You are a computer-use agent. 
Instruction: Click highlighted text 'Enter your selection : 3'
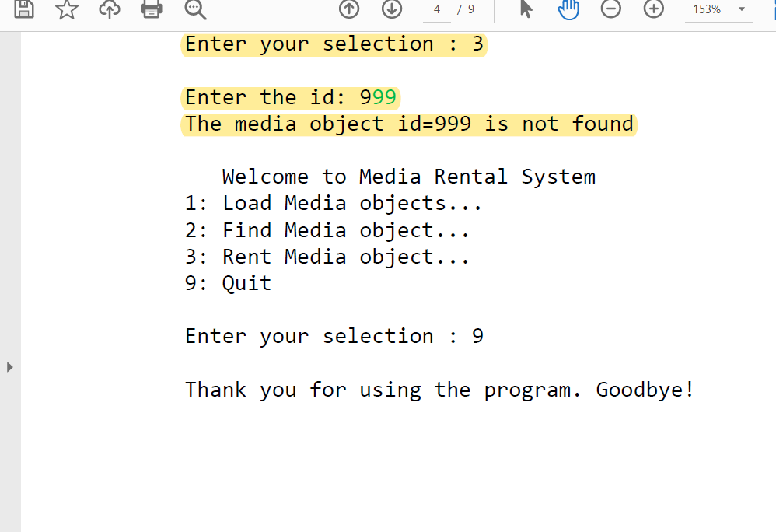click(x=334, y=44)
